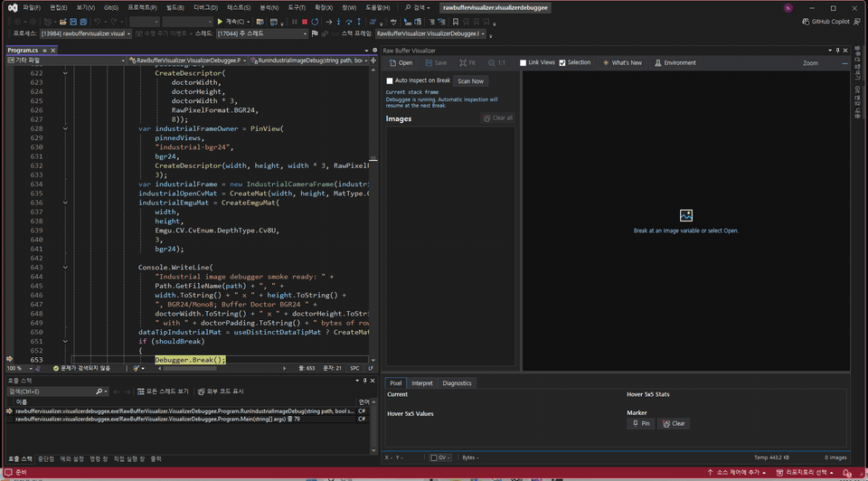Image resolution: width=868 pixels, height=481 pixels.
Task: Open the thread (스레드) dropdown
Action: click(x=261, y=33)
